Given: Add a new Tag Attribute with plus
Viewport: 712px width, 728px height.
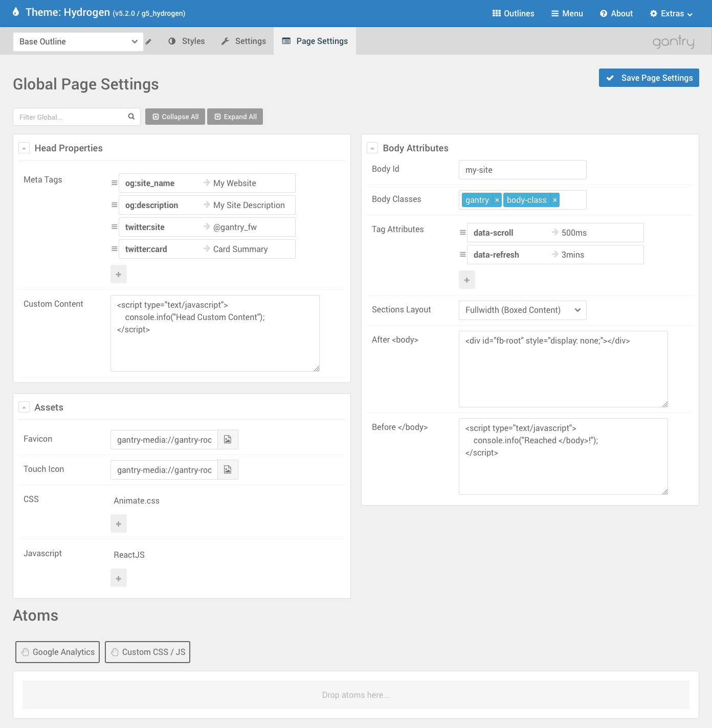Looking at the screenshot, I should [467, 280].
